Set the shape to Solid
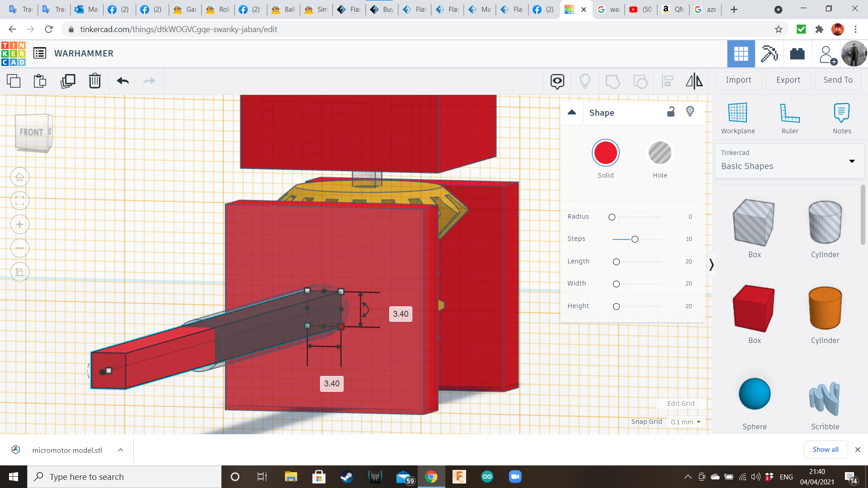 pos(605,153)
